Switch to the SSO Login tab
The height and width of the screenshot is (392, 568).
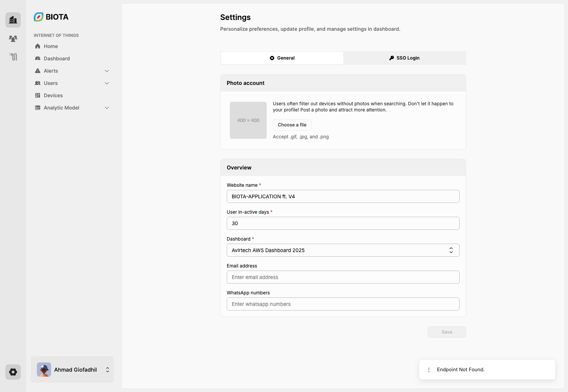(x=404, y=58)
